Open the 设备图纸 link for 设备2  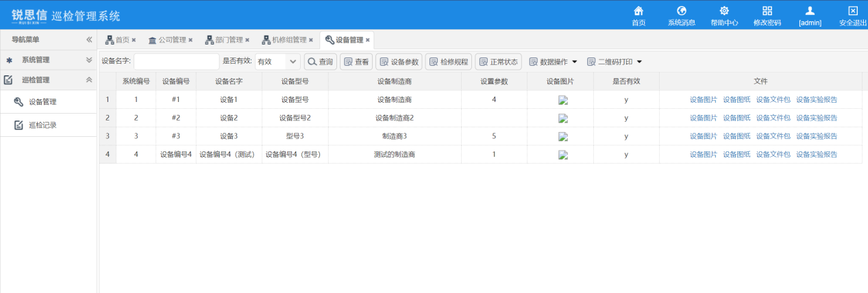[x=736, y=118]
